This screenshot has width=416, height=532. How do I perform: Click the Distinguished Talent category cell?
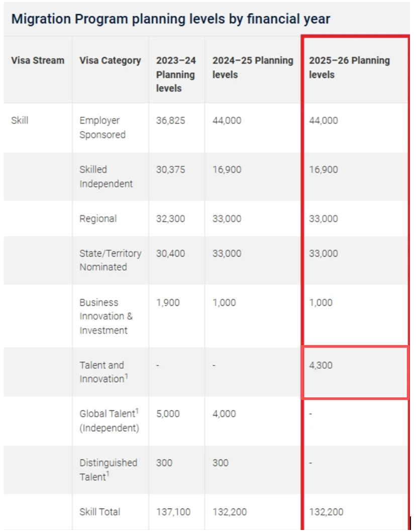108,469
